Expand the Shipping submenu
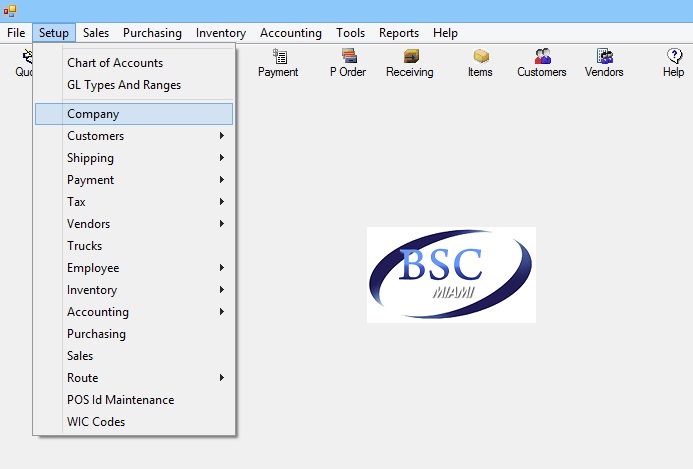This screenshot has width=693, height=469. [134, 158]
